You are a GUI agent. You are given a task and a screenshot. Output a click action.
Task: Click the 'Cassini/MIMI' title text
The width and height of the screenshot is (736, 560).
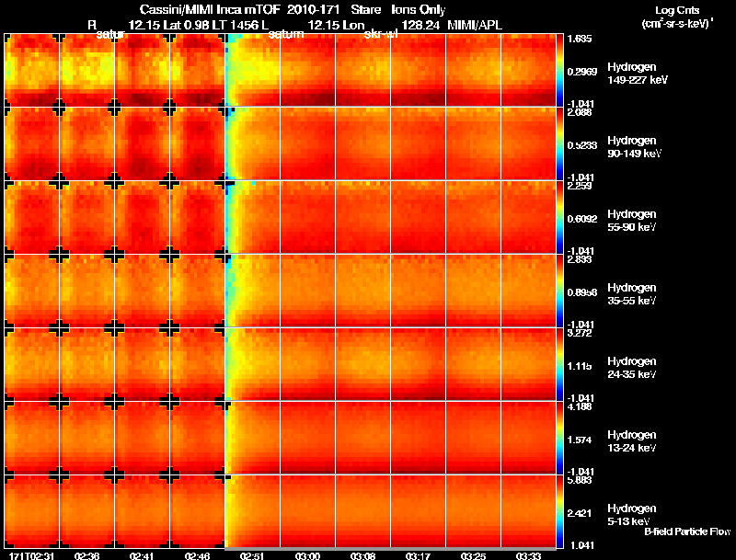point(178,10)
